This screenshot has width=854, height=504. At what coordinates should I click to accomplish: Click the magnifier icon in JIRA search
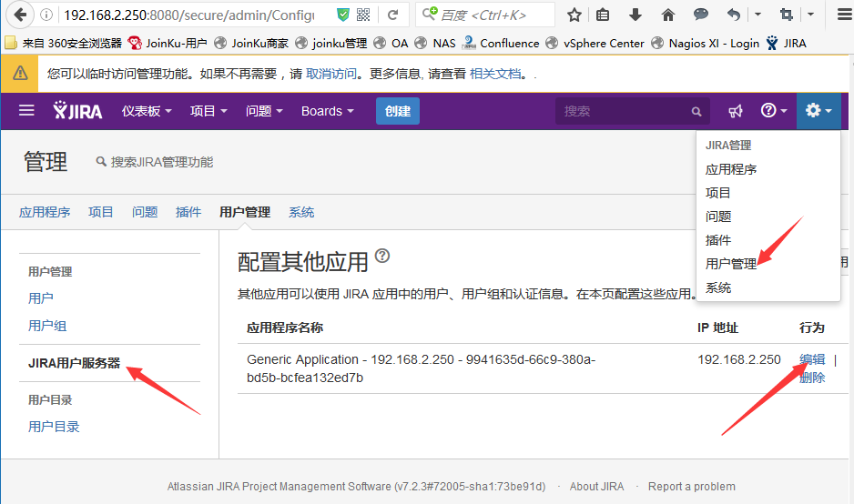click(696, 112)
